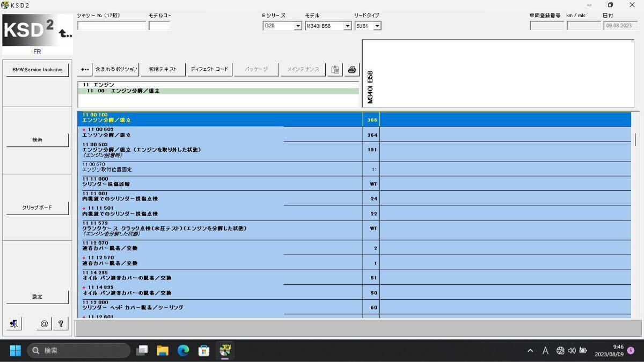Open the clock and date 9:46 flyout
This screenshot has width=644, height=362.
[608, 351]
